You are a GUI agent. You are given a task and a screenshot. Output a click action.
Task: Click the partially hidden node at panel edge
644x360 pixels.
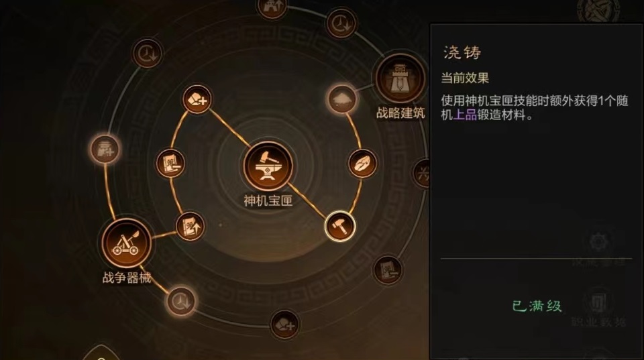tap(422, 174)
